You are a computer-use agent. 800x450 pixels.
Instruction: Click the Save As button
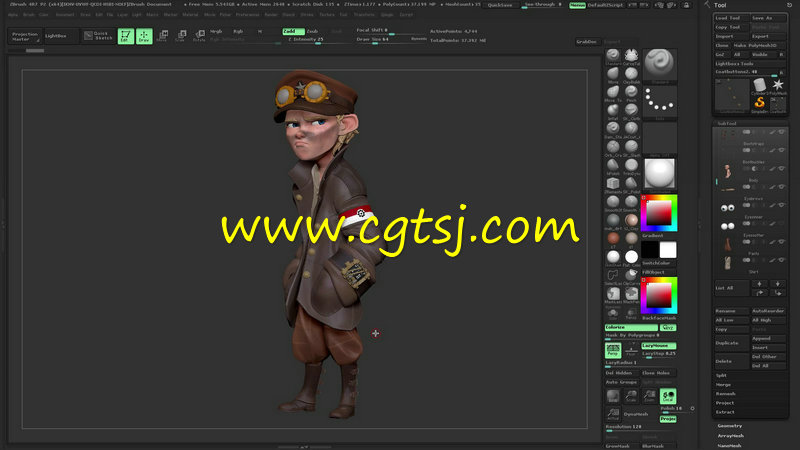pos(768,18)
